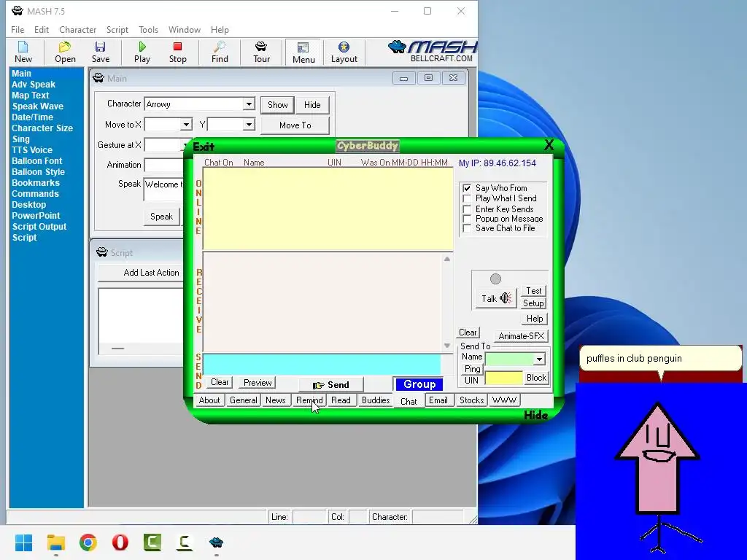
Task: Uncheck Say Who From
Action: [x=467, y=188]
